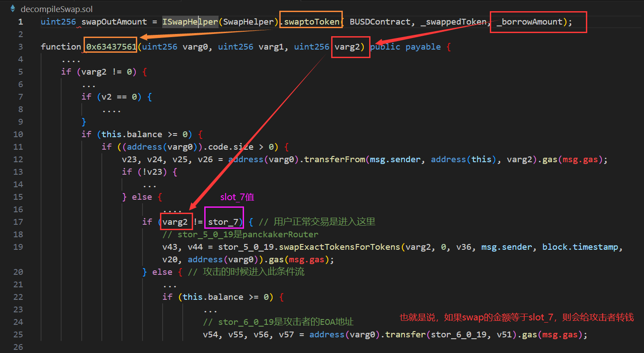Click v54 variable on line 25

(210, 335)
